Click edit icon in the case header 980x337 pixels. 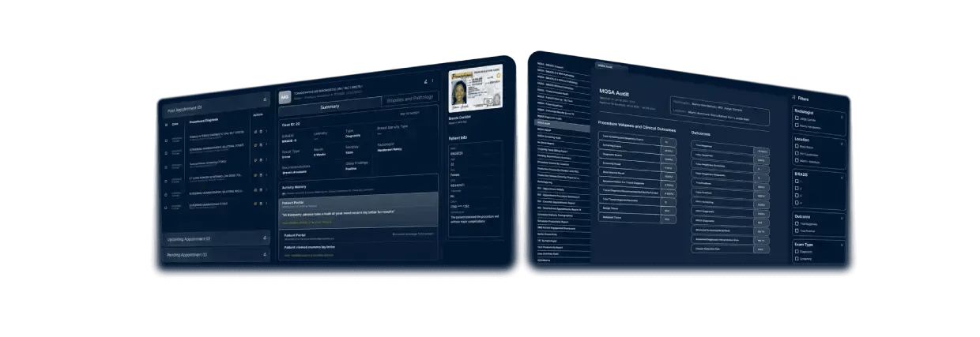(x=425, y=81)
